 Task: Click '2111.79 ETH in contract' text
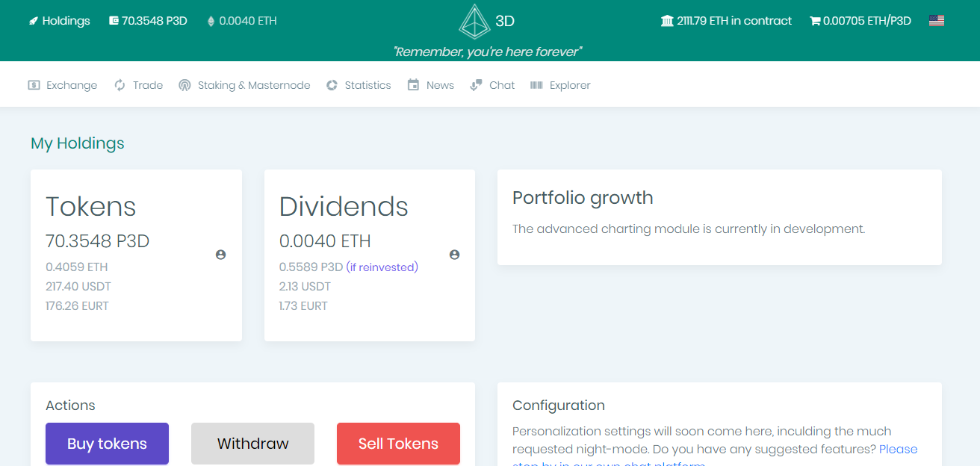[734, 21]
